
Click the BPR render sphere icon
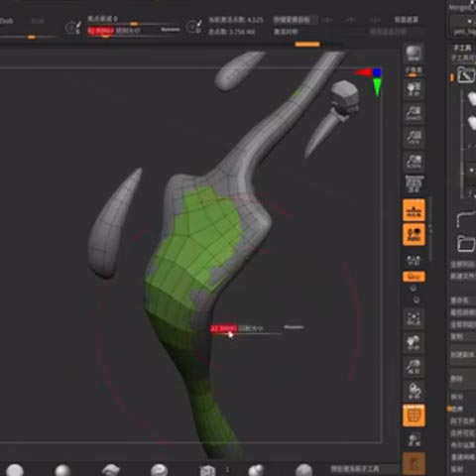[414, 53]
